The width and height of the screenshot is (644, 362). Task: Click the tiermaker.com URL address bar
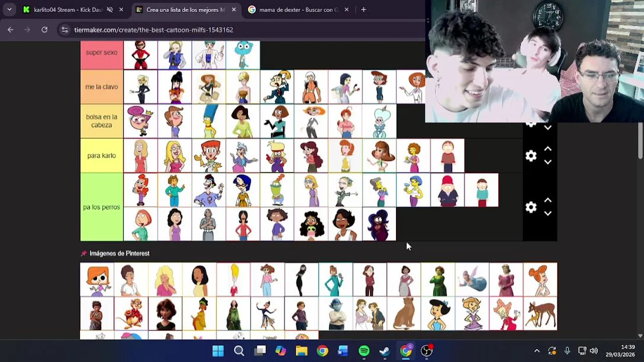coord(153,30)
